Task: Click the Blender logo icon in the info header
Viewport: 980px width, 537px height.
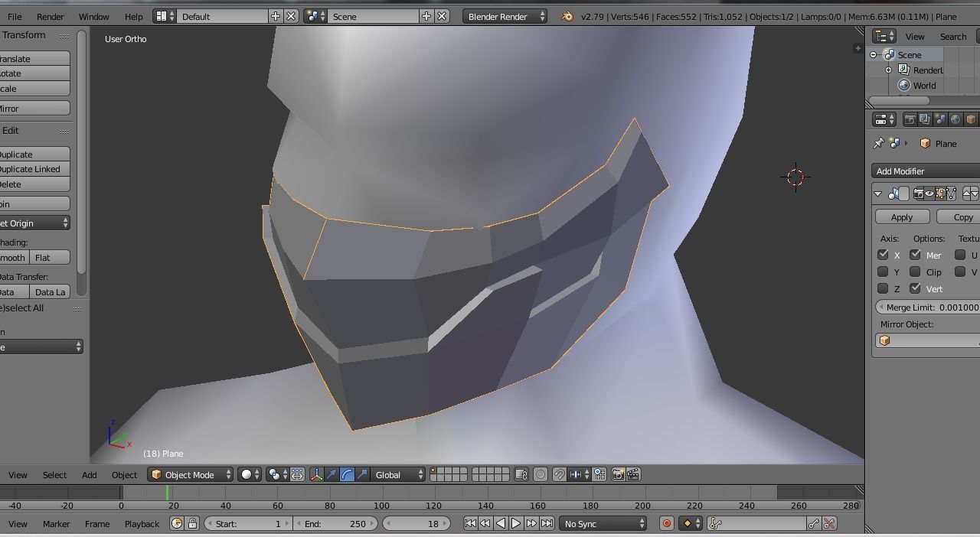Action: [x=567, y=16]
